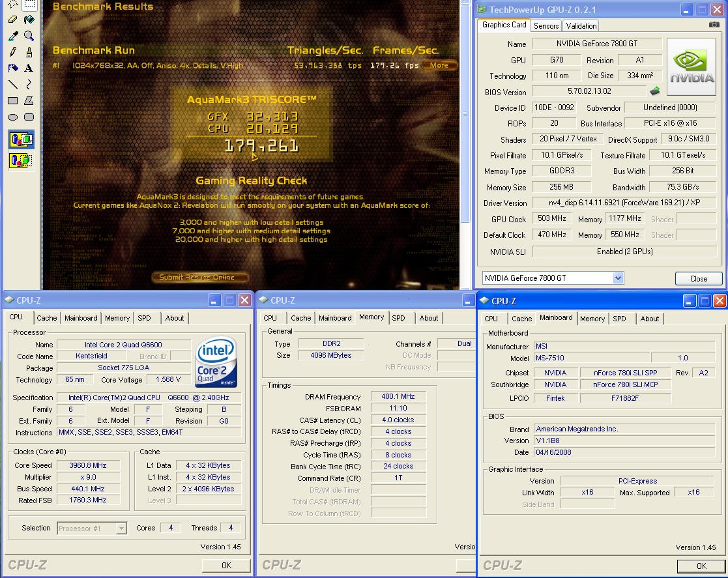
Task: Click the Intel Core 2 Quad logo
Action: pos(216,362)
